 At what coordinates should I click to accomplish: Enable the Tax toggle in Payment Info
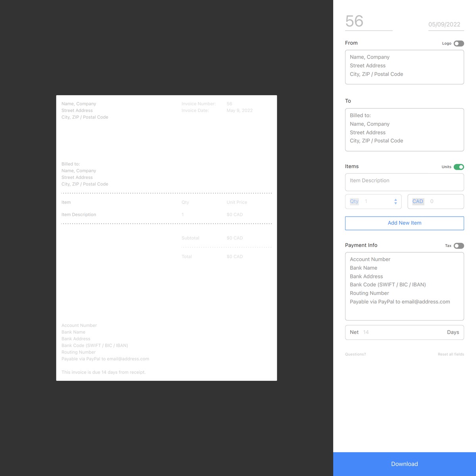point(459,246)
